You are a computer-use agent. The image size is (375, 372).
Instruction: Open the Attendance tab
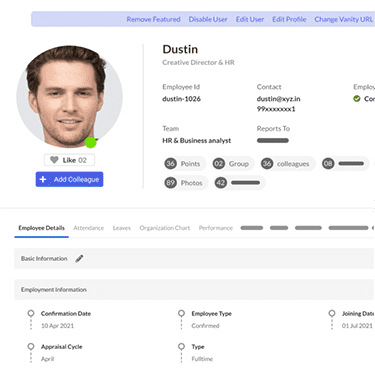point(88,228)
